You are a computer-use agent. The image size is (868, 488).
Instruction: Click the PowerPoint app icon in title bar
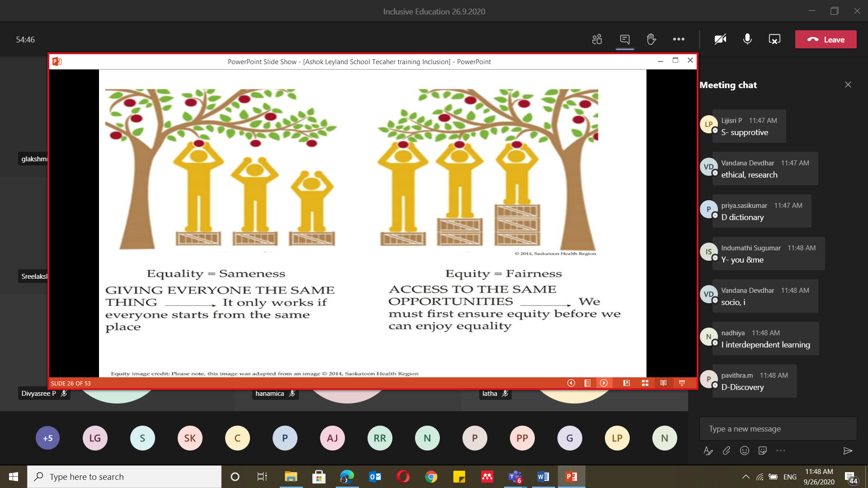pyautogui.click(x=57, y=61)
